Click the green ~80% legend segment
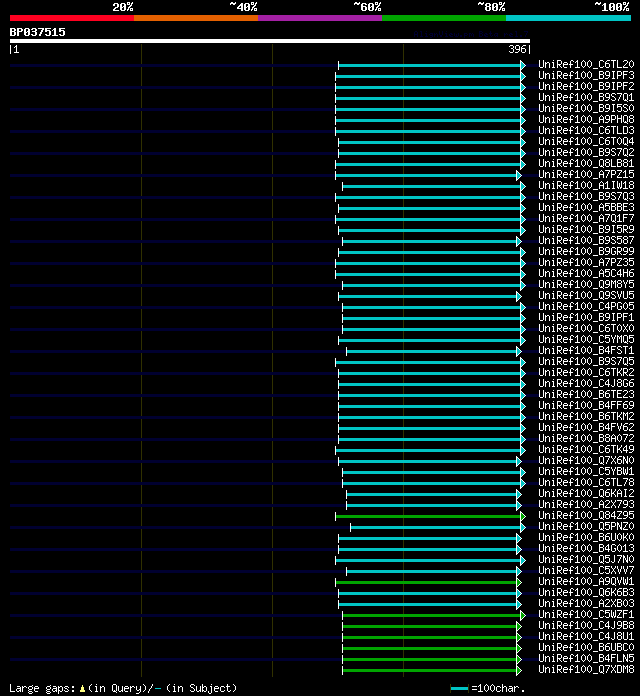Viewport: 640px width, 696px height. click(444, 18)
